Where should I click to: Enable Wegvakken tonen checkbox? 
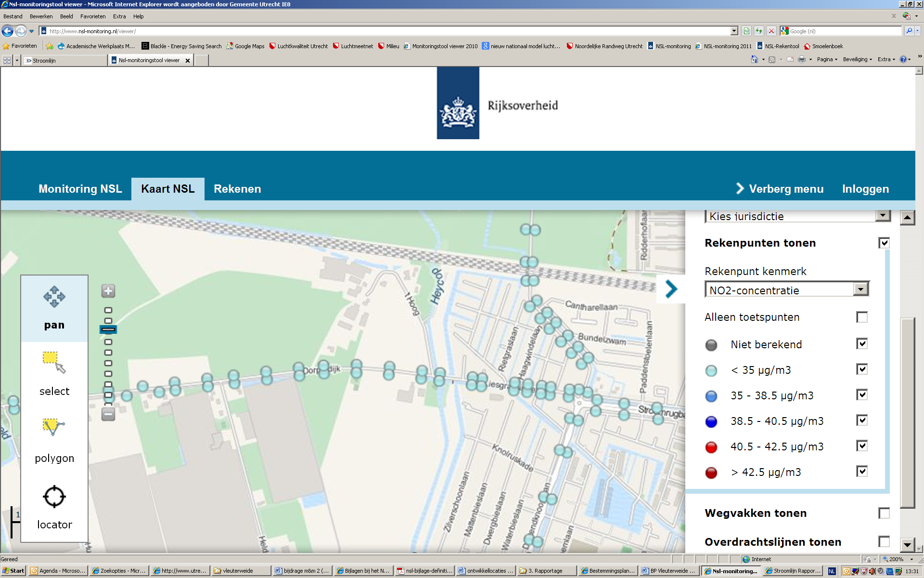tap(884, 513)
